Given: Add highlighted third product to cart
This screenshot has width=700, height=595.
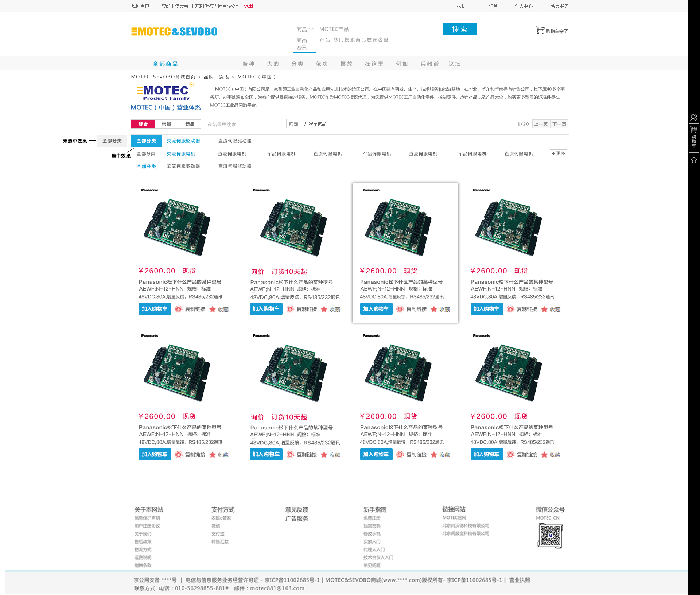Looking at the screenshot, I should pos(376,309).
